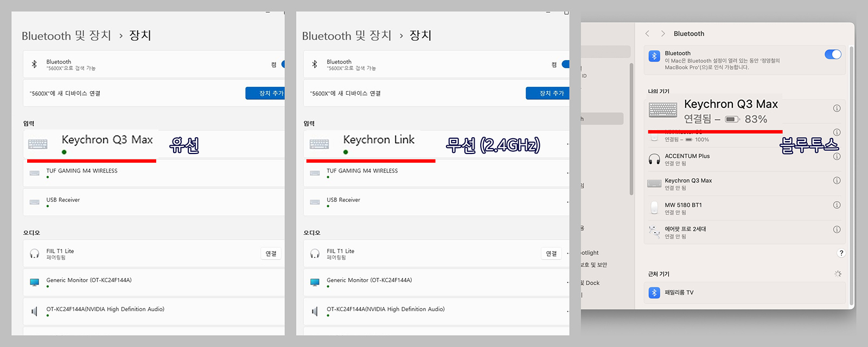Open info for MW 5180 BT1 on Mac

click(837, 205)
